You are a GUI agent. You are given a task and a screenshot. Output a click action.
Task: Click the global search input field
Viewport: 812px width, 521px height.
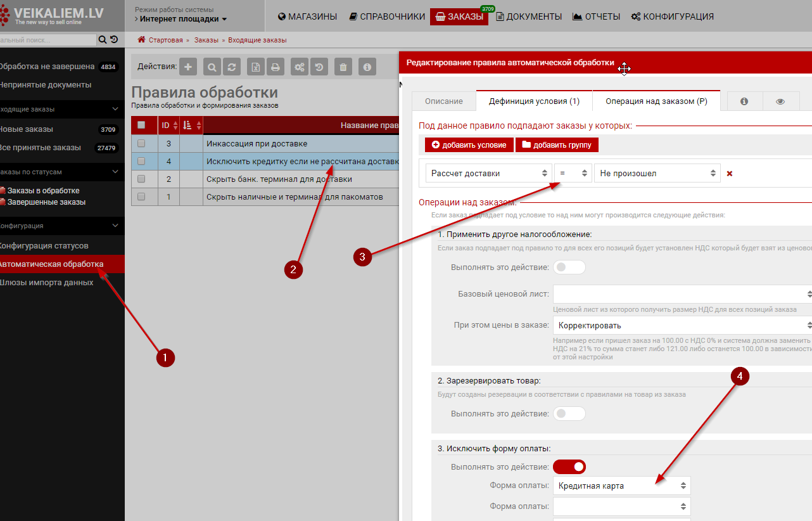coord(48,40)
